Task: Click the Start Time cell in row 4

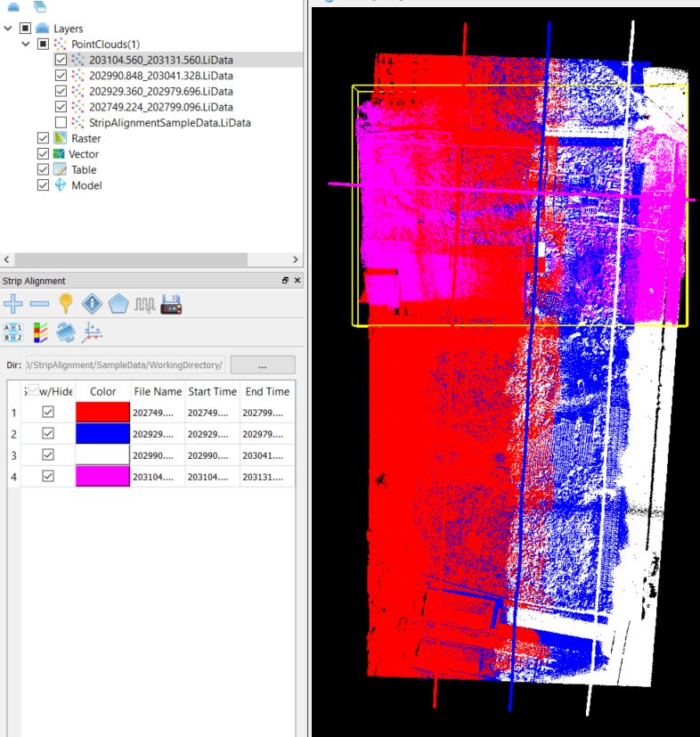Action: point(212,476)
